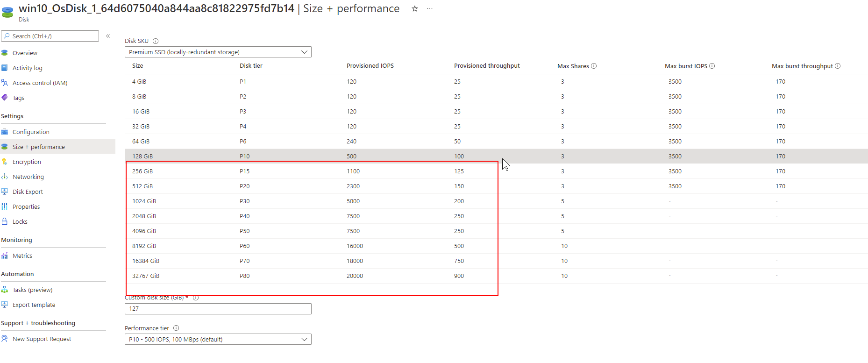This screenshot has width=868, height=363.
Task: Click the Access control (IAM) icon
Action: tap(5, 83)
